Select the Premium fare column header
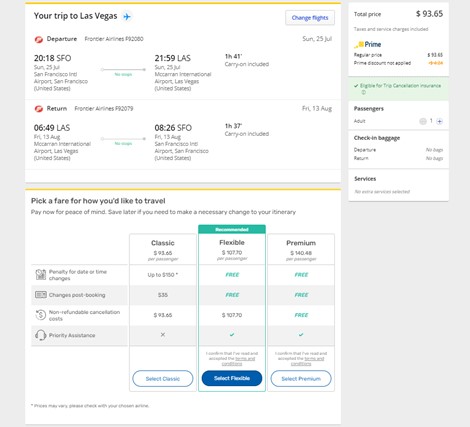Viewport: 470px width, 427px height. point(301,249)
